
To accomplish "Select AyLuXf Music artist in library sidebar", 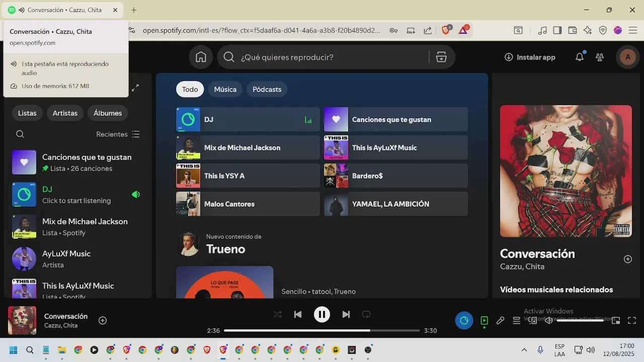I will pos(78,259).
